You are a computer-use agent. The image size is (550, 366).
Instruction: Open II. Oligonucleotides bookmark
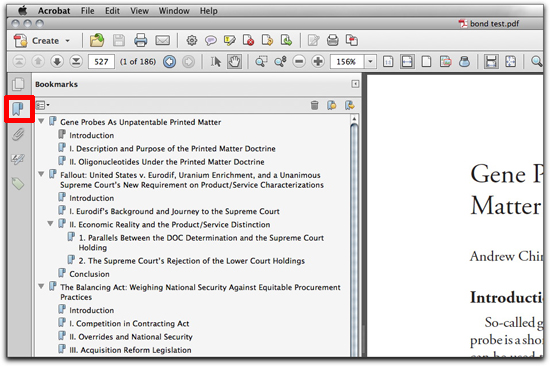(167, 162)
